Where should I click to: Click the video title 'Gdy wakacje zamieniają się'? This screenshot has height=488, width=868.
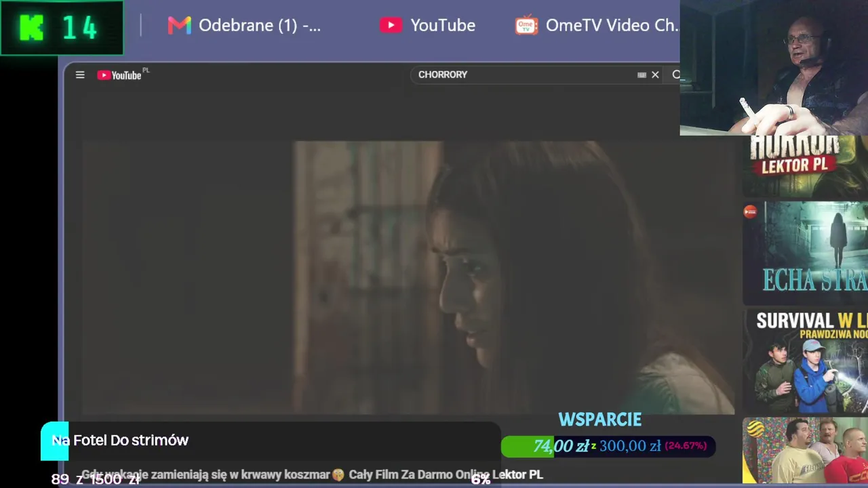pos(312,475)
